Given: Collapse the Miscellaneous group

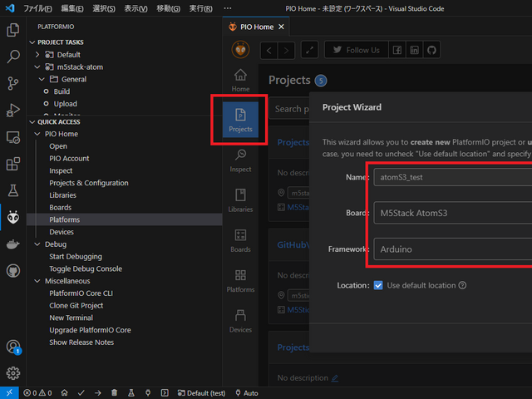Looking at the screenshot, I should pyautogui.click(x=37, y=281).
